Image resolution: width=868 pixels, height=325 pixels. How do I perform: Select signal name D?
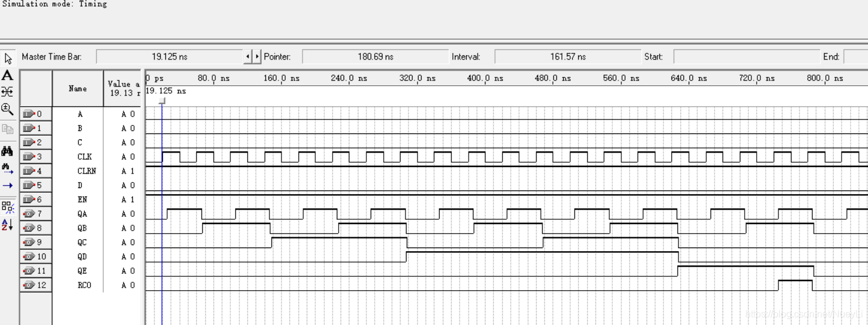click(80, 185)
